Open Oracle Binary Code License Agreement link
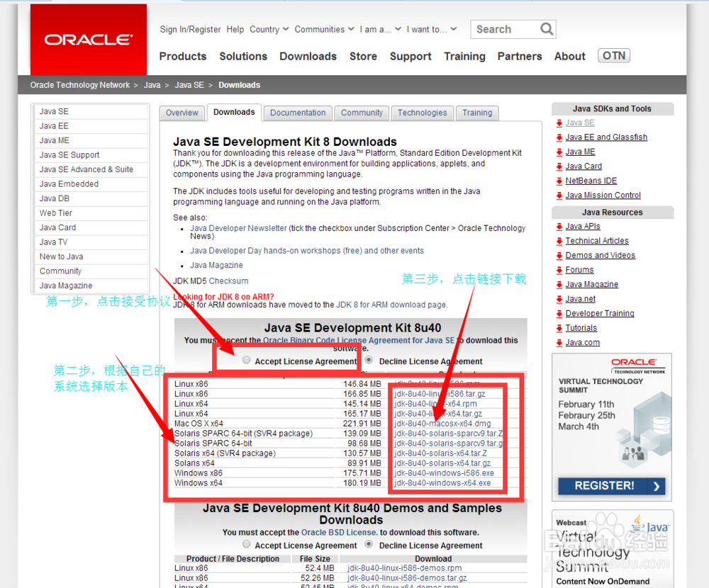 pyautogui.click(x=359, y=340)
